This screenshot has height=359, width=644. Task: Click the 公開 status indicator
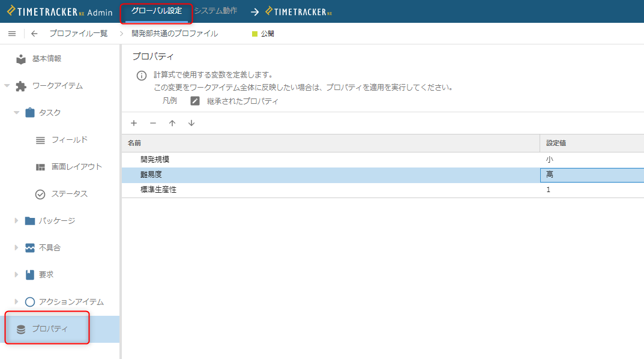pos(263,34)
